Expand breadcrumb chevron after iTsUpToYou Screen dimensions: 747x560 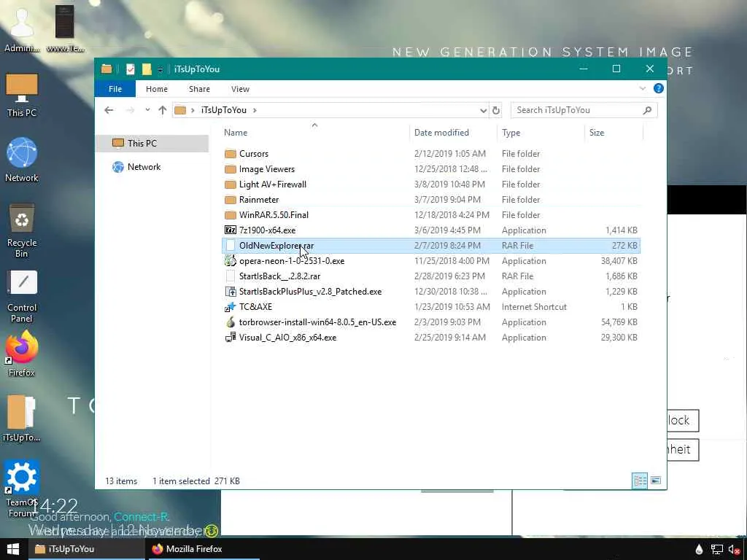click(255, 111)
